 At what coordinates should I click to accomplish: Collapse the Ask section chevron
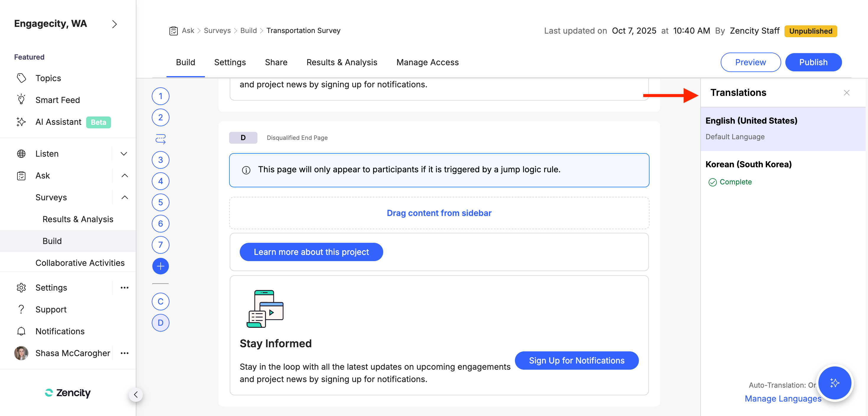click(x=124, y=176)
